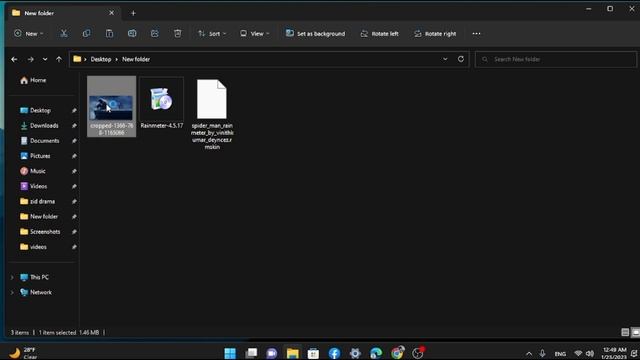The height and width of the screenshot is (360, 640).
Task: Click Rotate right button
Action: (x=435, y=33)
